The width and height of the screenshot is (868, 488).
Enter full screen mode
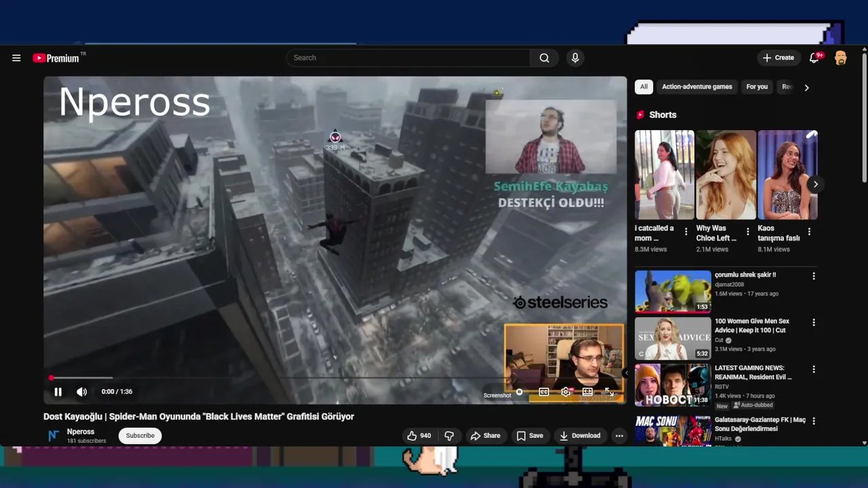click(x=609, y=392)
